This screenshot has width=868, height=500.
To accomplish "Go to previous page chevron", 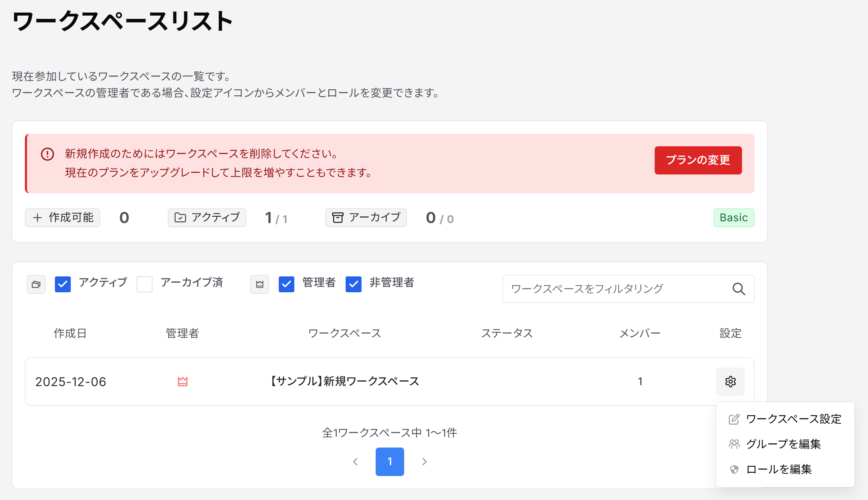I will [x=355, y=462].
